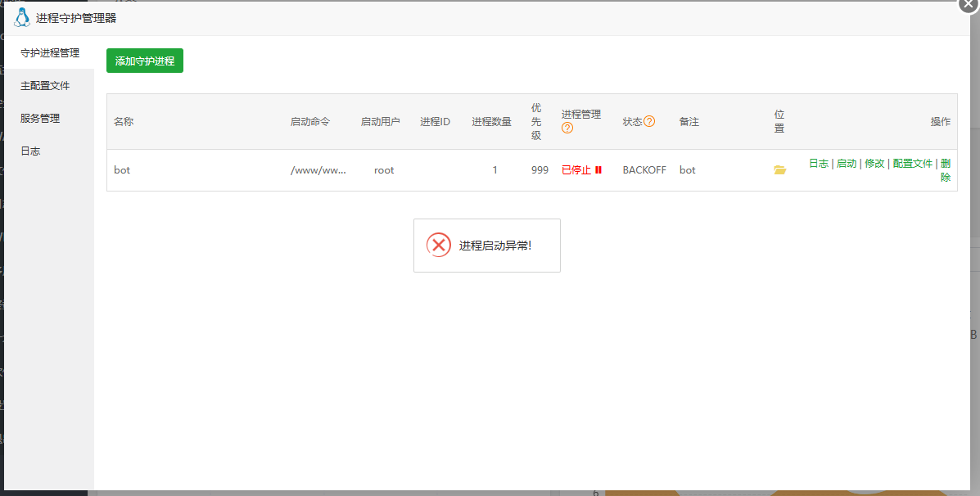The image size is (980, 496).
Task: Click the red pause icon for bot
Action: coord(598,170)
